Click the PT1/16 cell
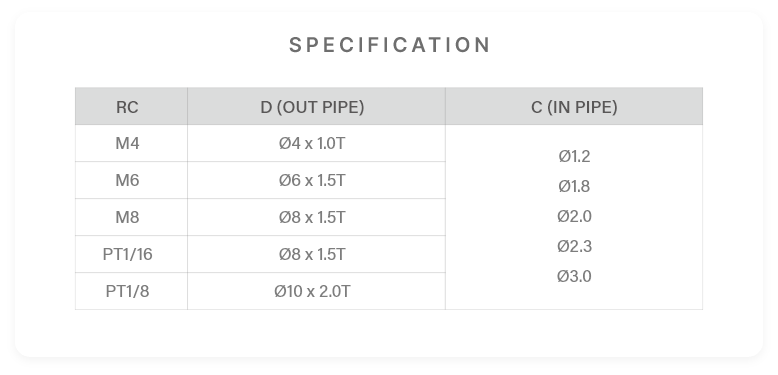The height and width of the screenshot is (375, 778). [x=131, y=254]
